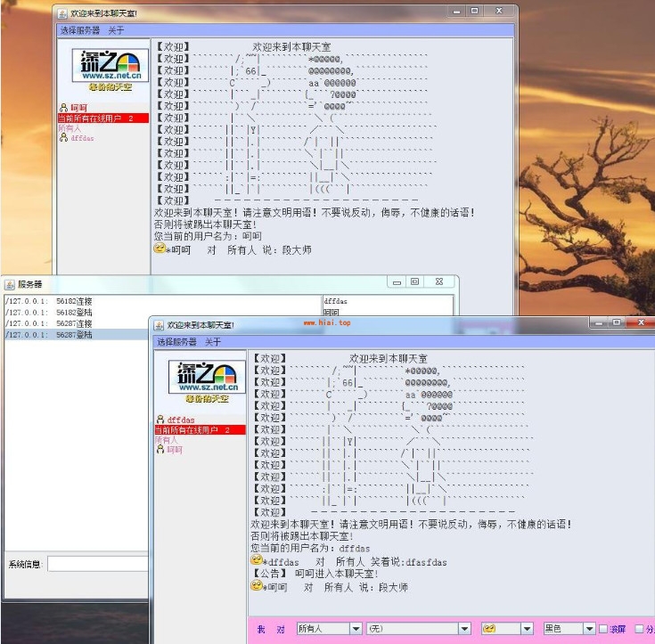655x644 pixels.
Task: Close the front chat window
Action: tap(642, 322)
